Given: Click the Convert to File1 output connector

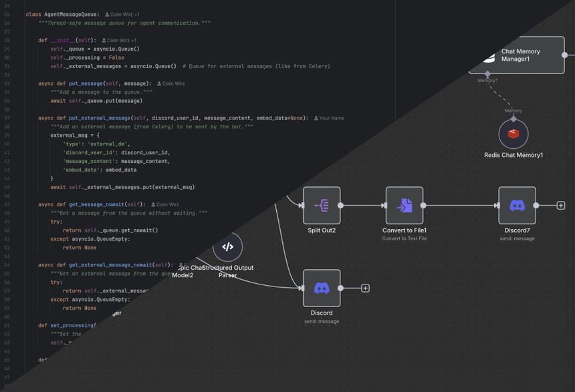Looking at the screenshot, I should click(x=423, y=206).
